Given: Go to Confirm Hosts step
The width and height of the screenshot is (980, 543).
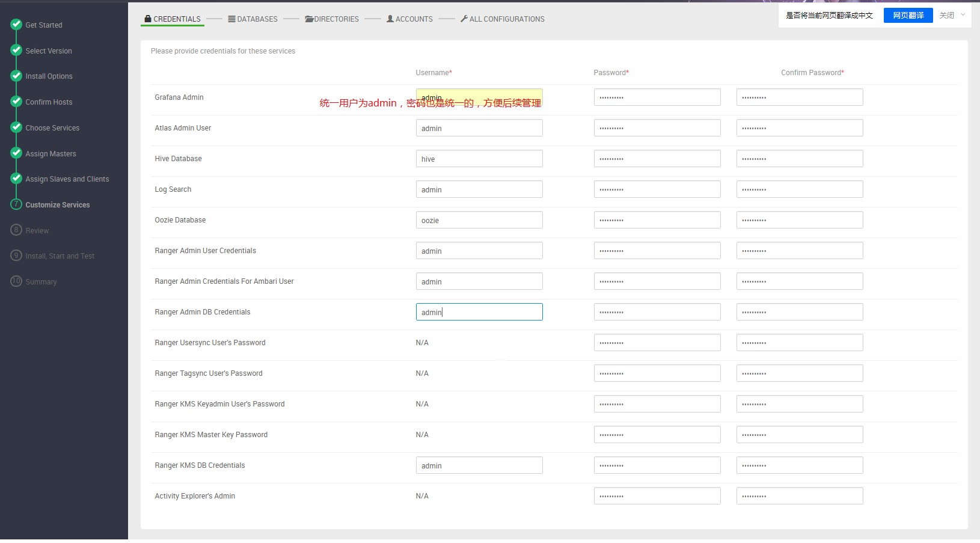Looking at the screenshot, I should pyautogui.click(x=49, y=102).
